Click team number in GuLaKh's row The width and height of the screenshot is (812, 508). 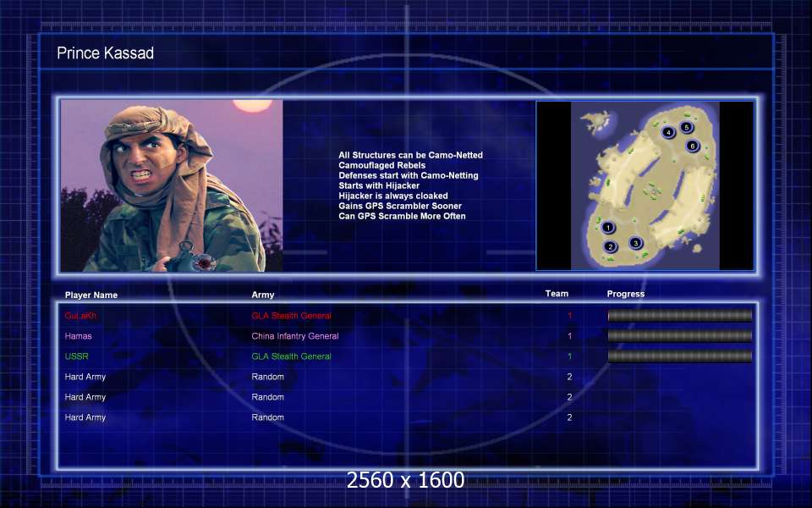[569, 316]
